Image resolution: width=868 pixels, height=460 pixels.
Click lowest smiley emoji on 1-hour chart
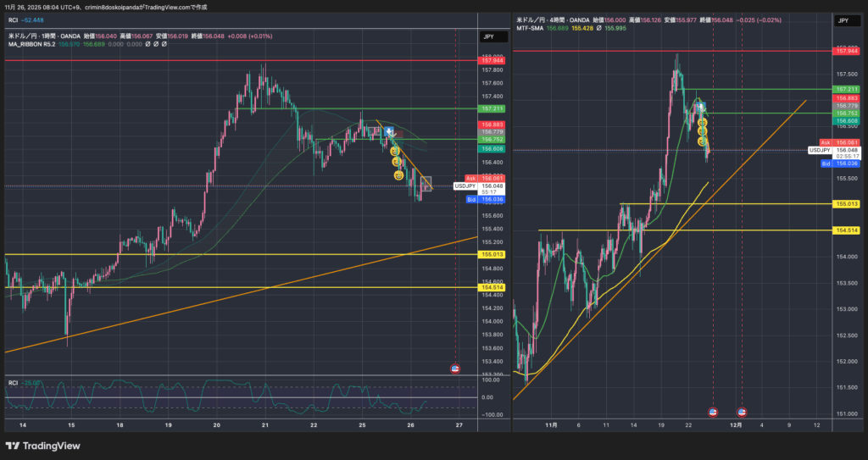click(x=398, y=175)
